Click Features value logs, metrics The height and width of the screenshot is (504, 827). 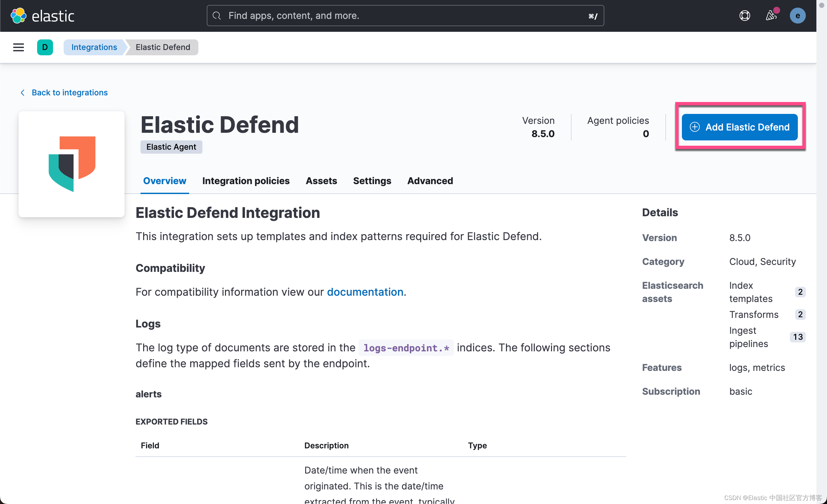click(x=757, y=368)
